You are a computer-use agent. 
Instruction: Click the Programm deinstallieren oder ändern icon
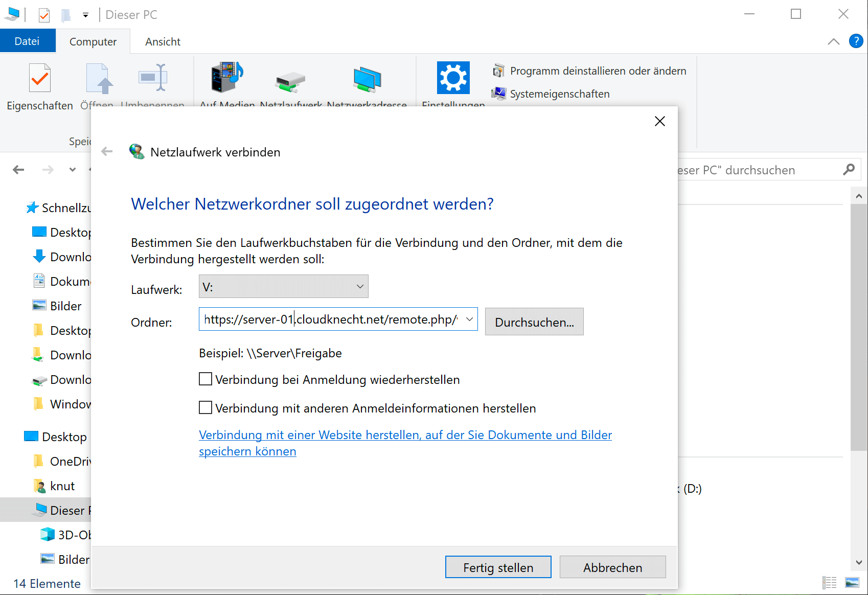(x=498, y=71)
